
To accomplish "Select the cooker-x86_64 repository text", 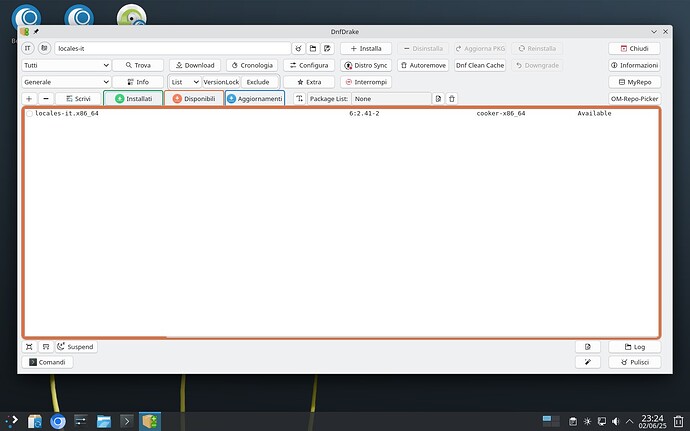I will (501, 114).
